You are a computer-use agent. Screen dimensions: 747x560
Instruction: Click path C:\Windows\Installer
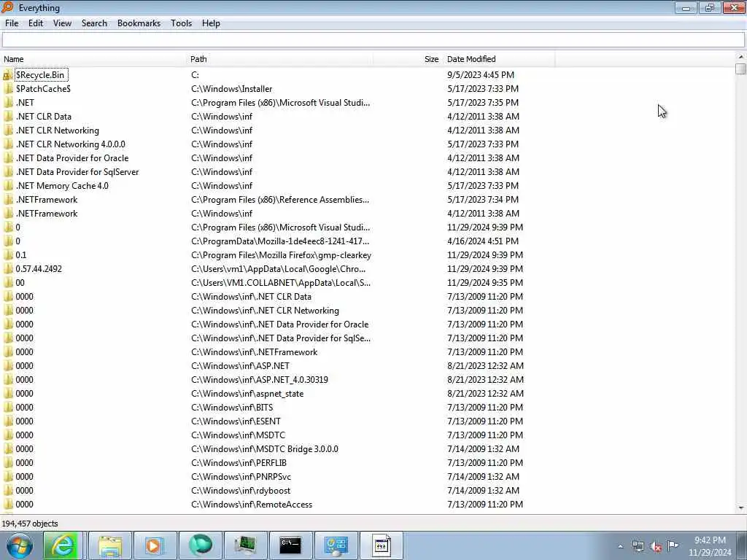(x=231, y=89)
